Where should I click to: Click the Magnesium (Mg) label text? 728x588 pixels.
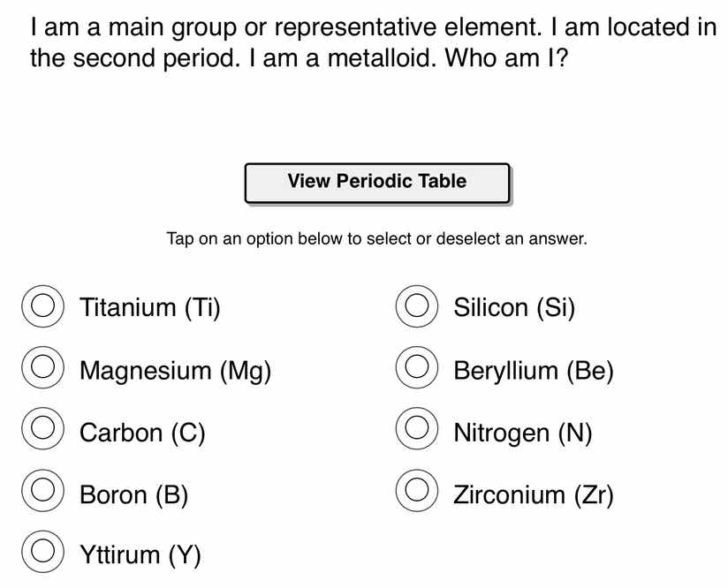pyautogui.click(x=175, y=371)
